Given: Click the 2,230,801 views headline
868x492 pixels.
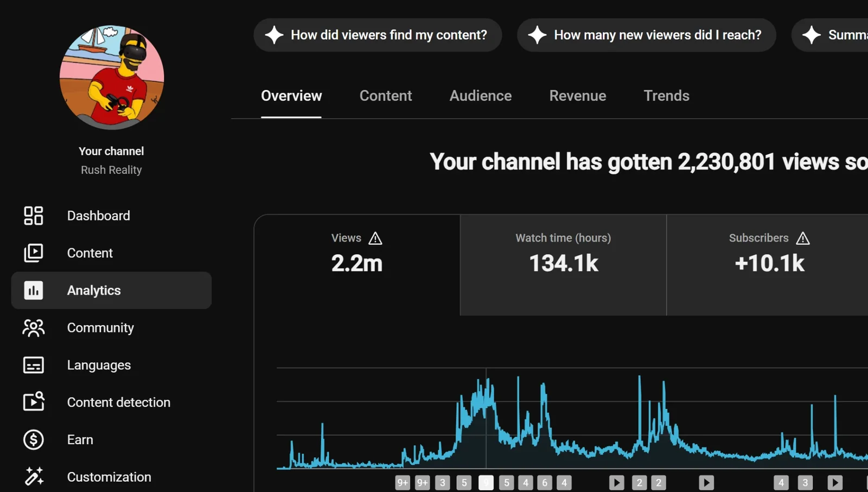Looking at the screenshot, I should coord(649,162).
